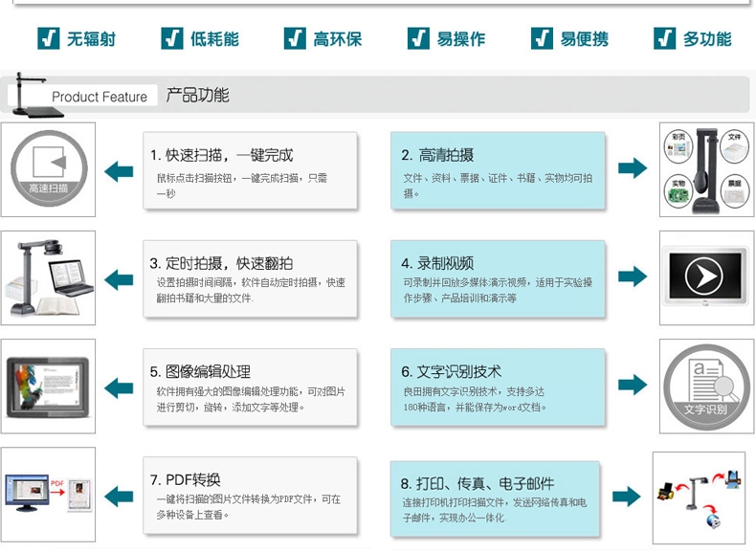The image size is (756, 552).
Task: Open the 录制视频 feature box
Action: tap(498, 278)
